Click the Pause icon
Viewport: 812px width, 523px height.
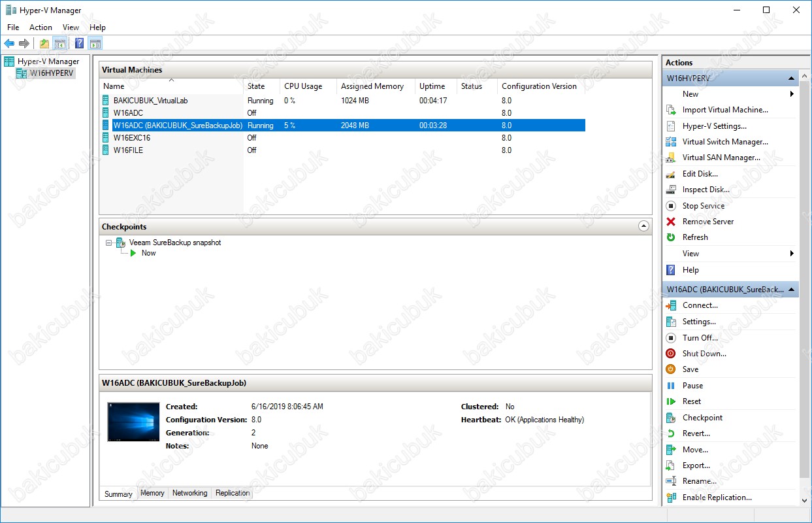click(670, 386)
